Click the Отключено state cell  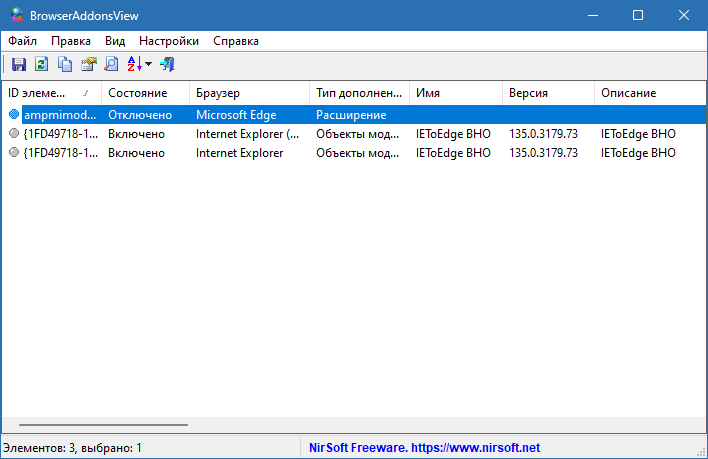[140, 115]
